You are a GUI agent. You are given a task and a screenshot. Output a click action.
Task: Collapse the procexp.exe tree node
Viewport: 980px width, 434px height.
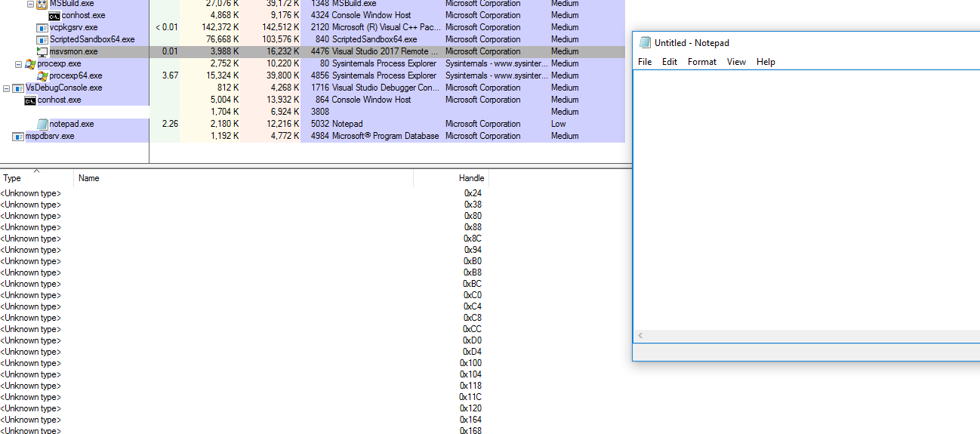pos(19,64)
